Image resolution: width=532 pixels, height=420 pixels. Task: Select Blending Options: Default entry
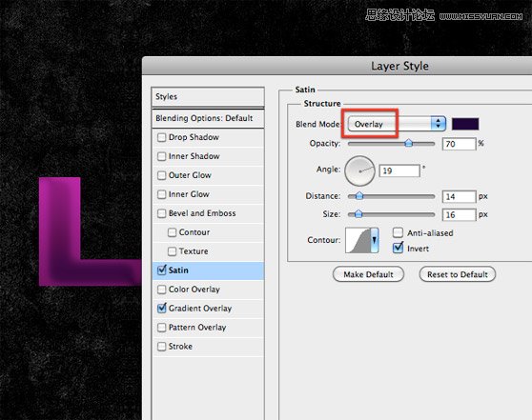point(208,118)
